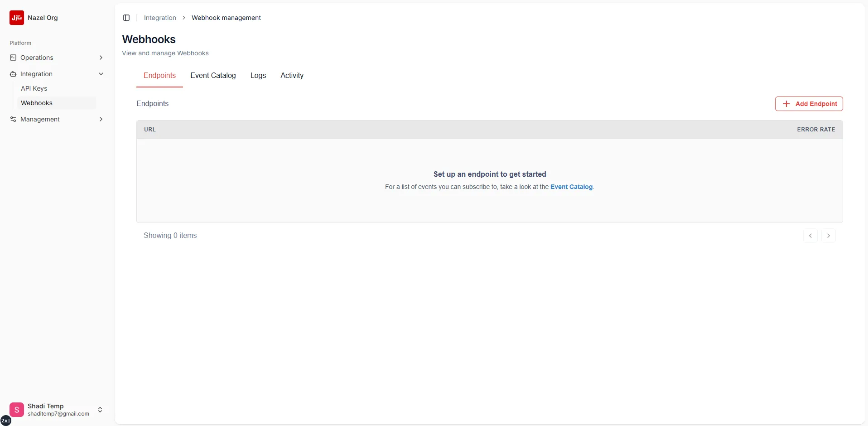Open the Event Catalog link in the description
Viewport: 868px width, 426px height.
[572, 187]
